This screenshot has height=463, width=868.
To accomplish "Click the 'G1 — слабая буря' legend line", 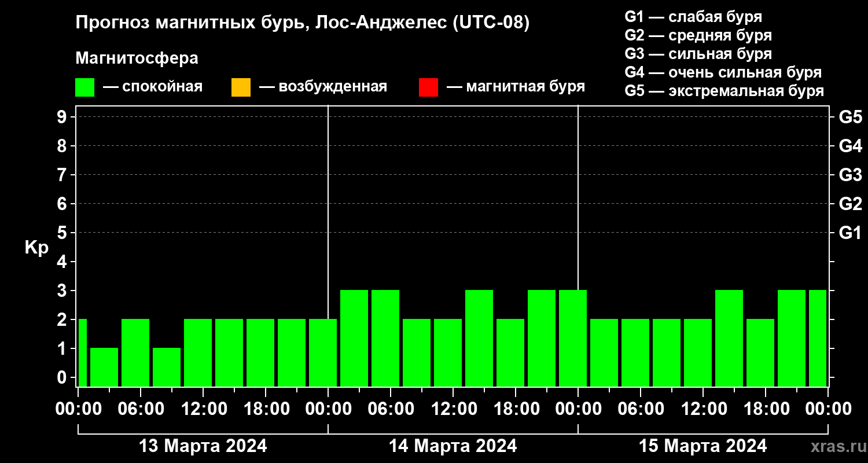I will pyautogui.click(x=693, y=16).
